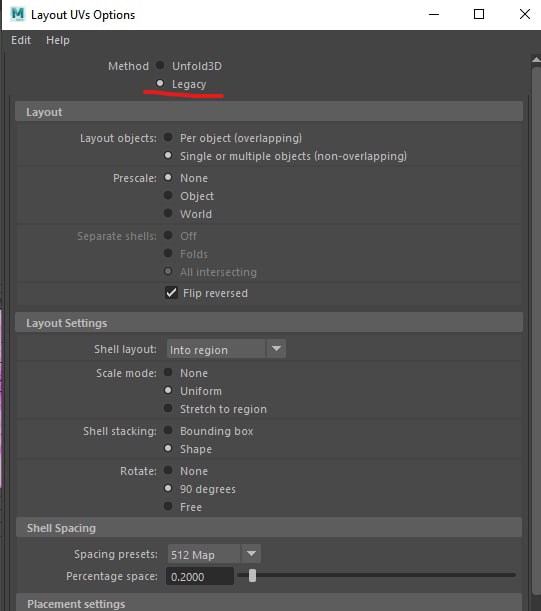541x611 pixels.
Task: Click the Shell stacking: label
Action: [120, 431]
